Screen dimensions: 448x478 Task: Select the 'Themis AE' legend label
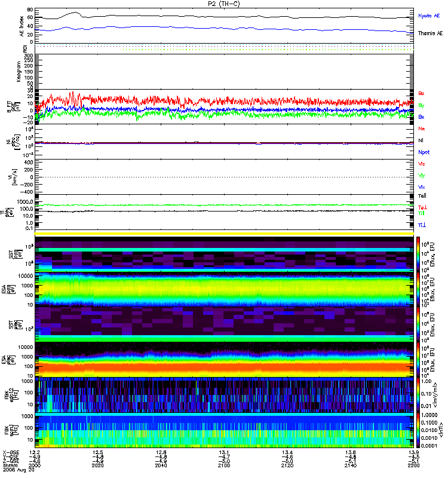pos(430,33)
